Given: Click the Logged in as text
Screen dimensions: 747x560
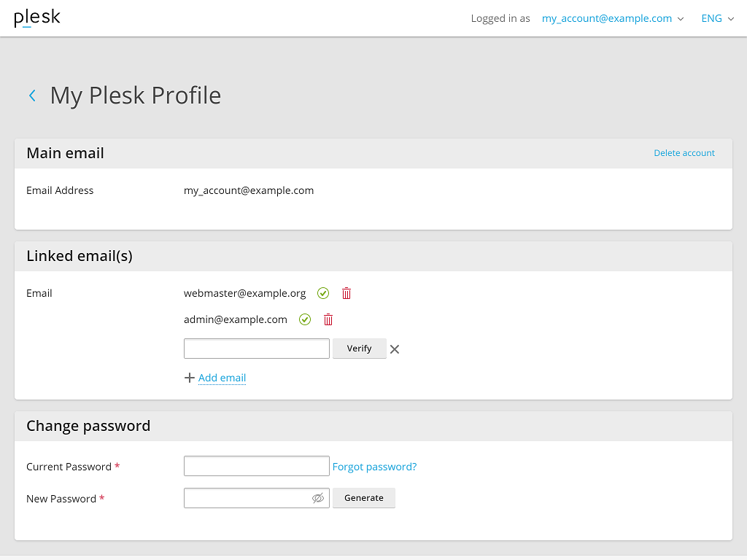Looking at the screenshot, I should tap(500, 18).
